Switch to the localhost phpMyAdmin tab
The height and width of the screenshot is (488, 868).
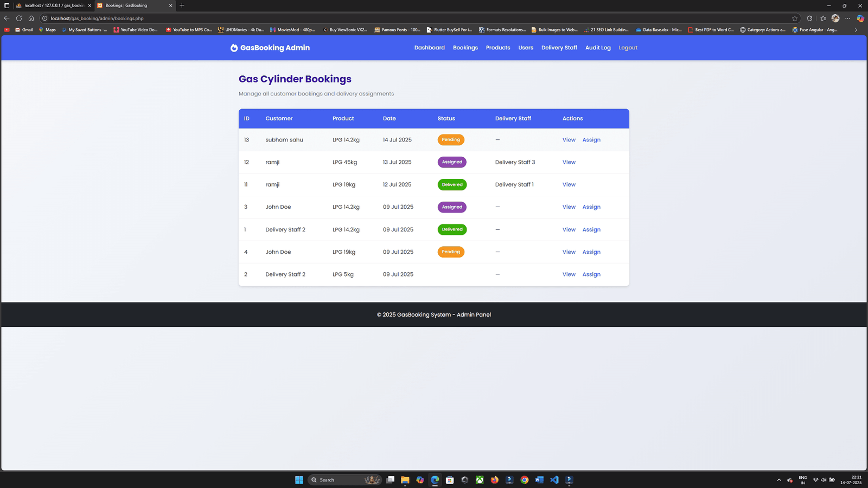click(x=53, y=5)
